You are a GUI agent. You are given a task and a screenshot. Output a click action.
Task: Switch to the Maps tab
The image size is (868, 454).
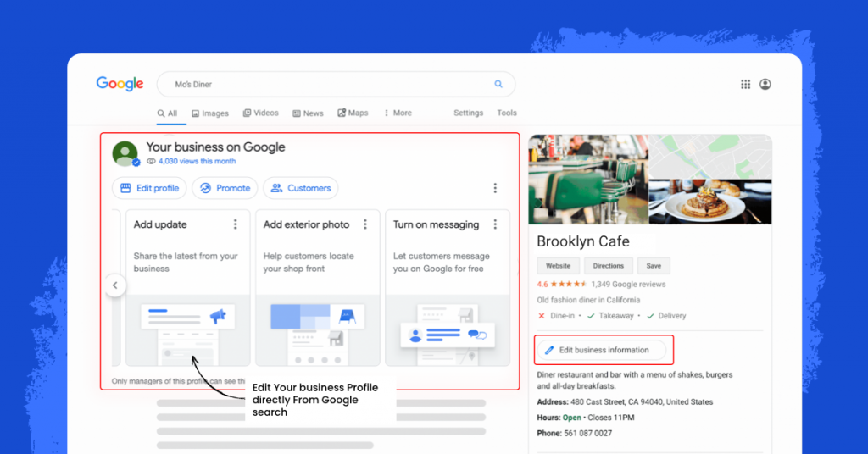point(353,113)
